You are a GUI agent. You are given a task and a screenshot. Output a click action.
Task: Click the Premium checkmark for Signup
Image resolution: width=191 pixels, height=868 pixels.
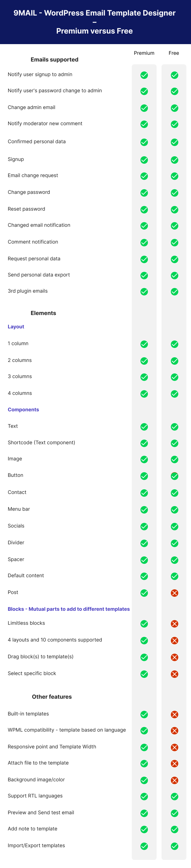tap(144, 160)
